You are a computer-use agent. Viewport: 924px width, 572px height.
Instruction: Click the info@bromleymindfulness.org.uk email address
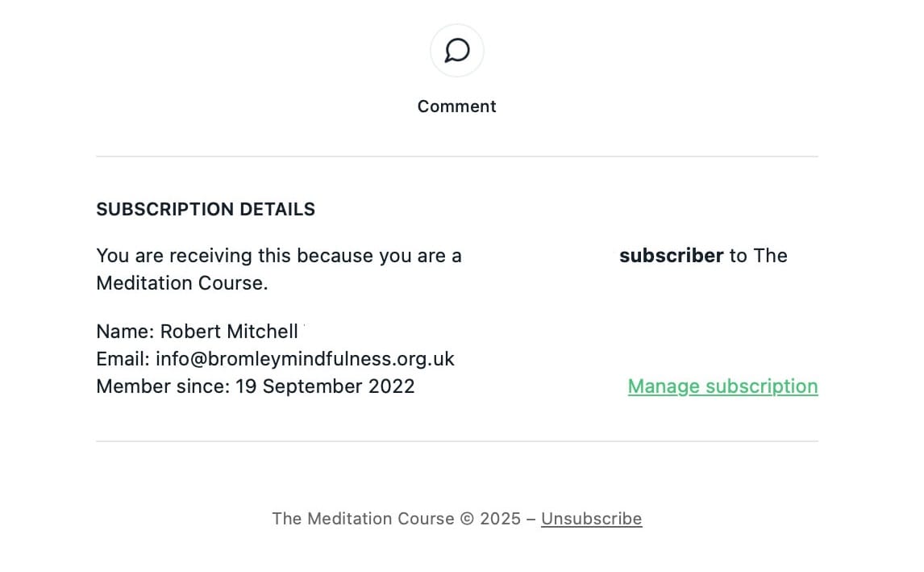(x=305, y=359)
